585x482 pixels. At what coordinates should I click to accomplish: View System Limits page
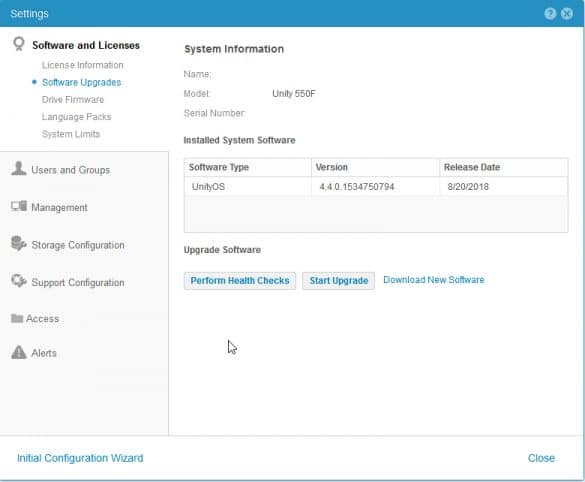click(x=71, y=134)
